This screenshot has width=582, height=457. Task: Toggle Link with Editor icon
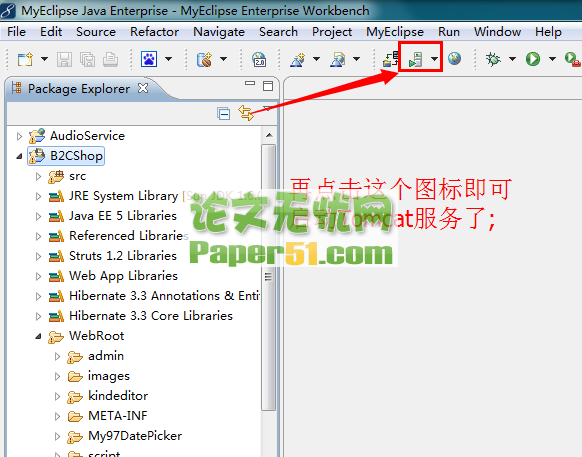246,113
